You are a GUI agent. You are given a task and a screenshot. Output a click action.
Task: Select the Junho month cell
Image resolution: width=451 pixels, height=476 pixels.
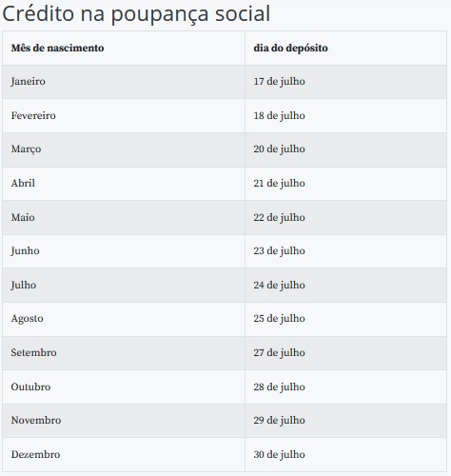coord(124,251)
